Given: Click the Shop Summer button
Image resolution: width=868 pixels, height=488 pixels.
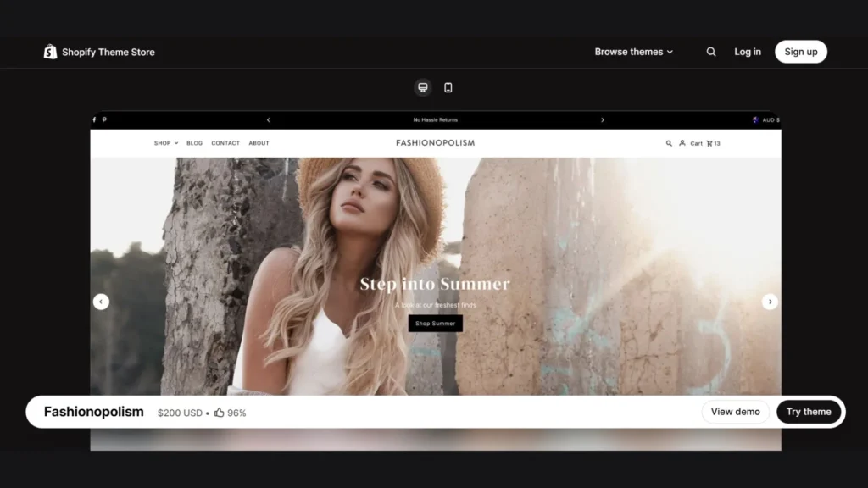Looking at the screenshot, I should [435, 324].
